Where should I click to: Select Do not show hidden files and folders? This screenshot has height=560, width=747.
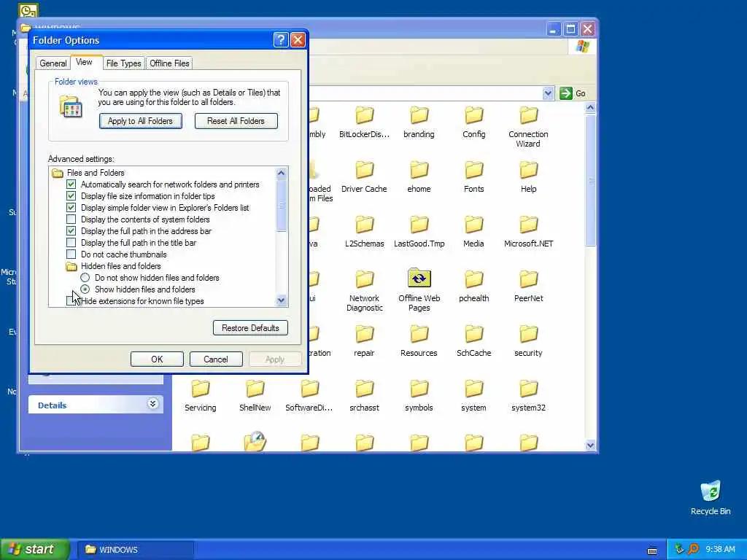(85, 278)
